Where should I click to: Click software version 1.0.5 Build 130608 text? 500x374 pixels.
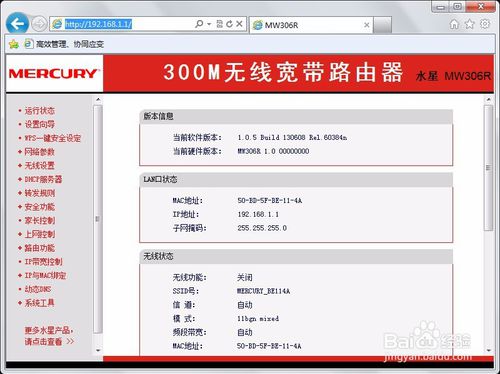tap(292, 137)
